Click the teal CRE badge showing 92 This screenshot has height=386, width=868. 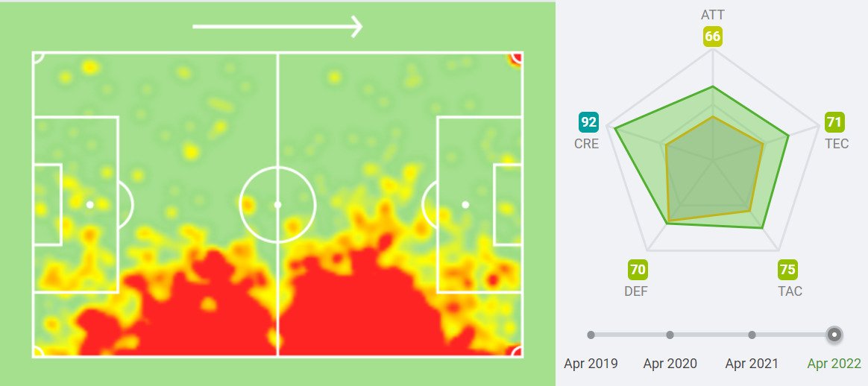click(x=588, y=121)
